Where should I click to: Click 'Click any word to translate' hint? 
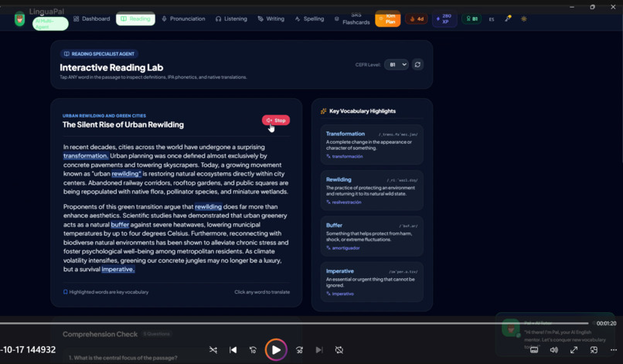pyautogui.click(x=262, y=291)
